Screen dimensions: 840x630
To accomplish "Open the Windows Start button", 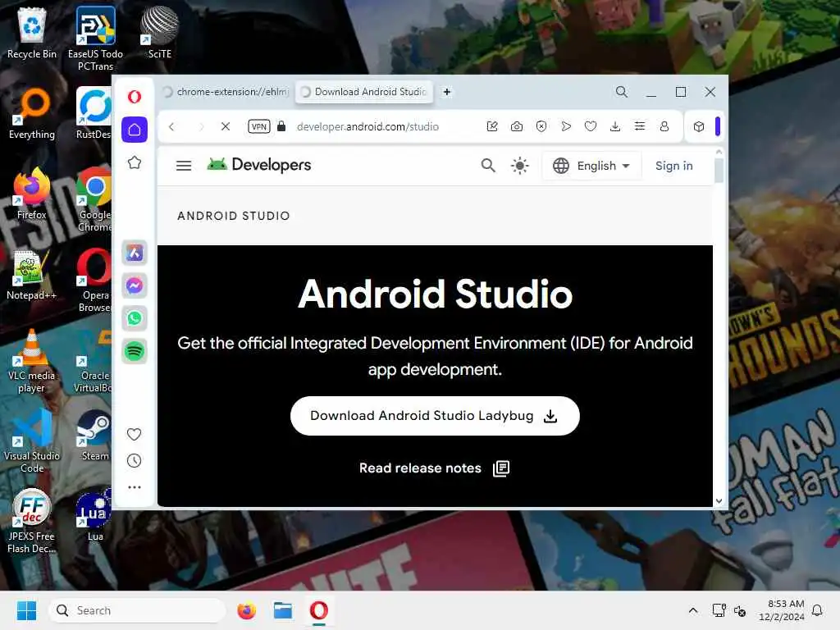I will click(x=27, y=610).
